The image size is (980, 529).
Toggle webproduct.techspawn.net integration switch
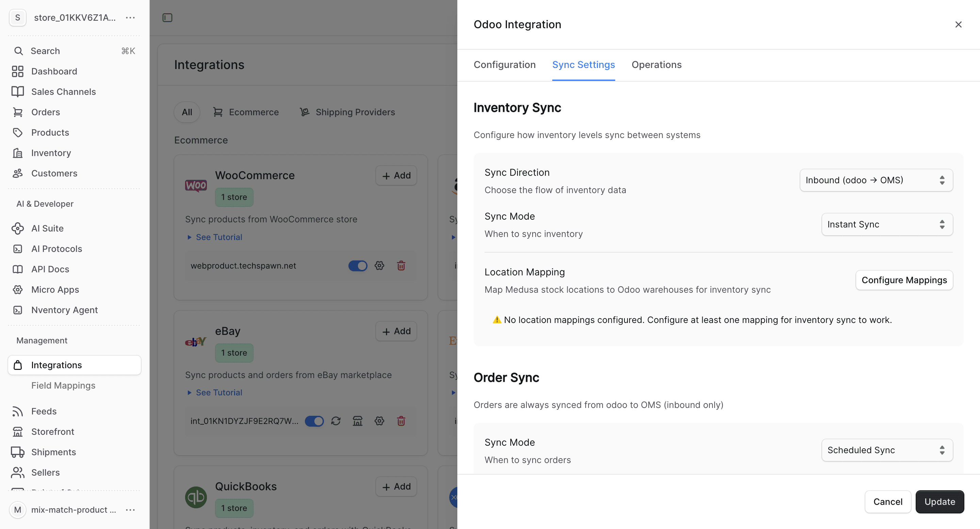point(358,266)
